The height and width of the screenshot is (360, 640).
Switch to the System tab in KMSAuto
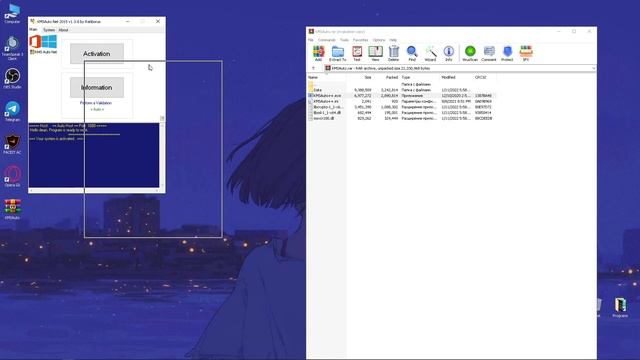[49, 30]
